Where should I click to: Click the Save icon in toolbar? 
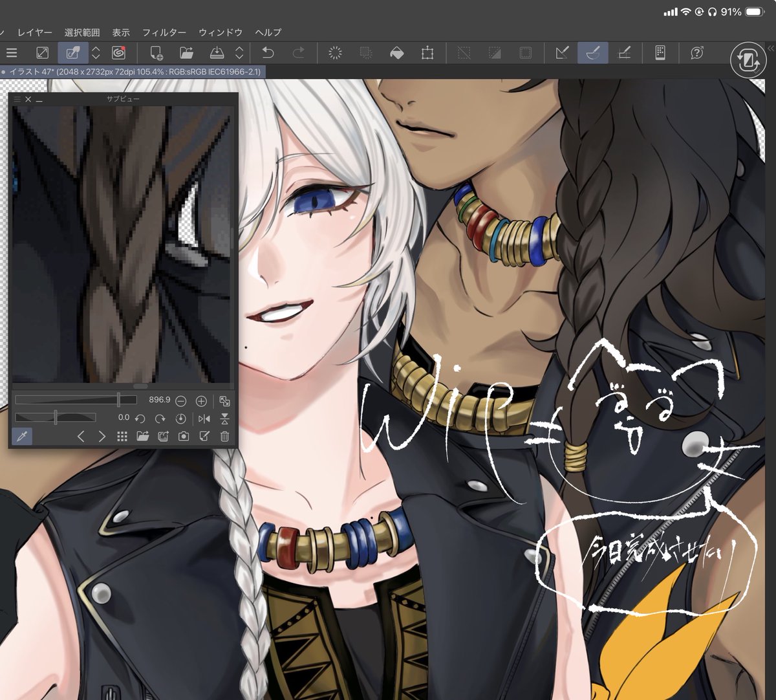point(217,53)
